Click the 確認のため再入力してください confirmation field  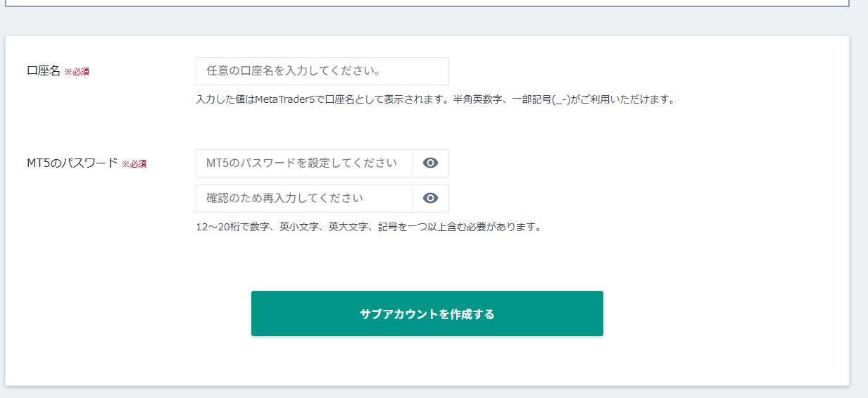303,199
